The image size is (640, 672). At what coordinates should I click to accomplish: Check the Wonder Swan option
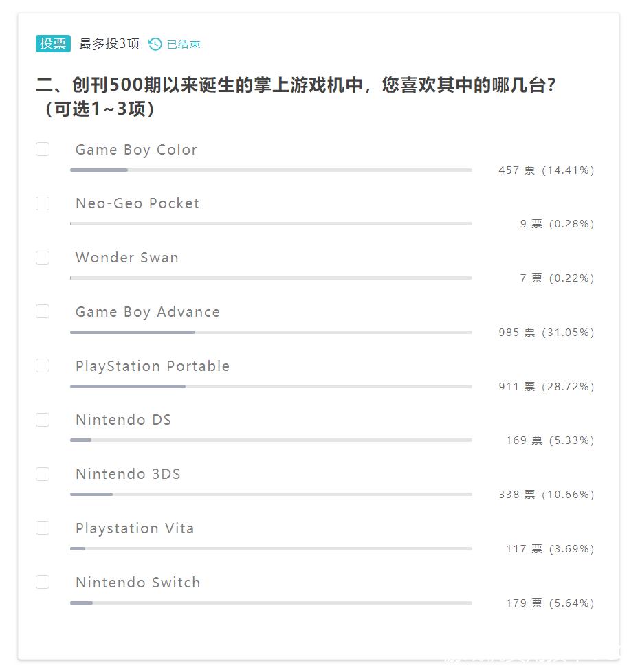43,258
